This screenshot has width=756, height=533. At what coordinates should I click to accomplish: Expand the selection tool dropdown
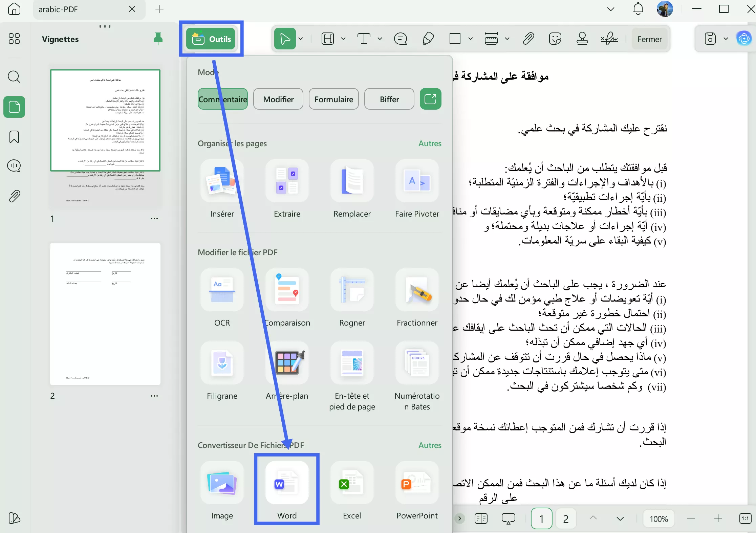[301, 38]
